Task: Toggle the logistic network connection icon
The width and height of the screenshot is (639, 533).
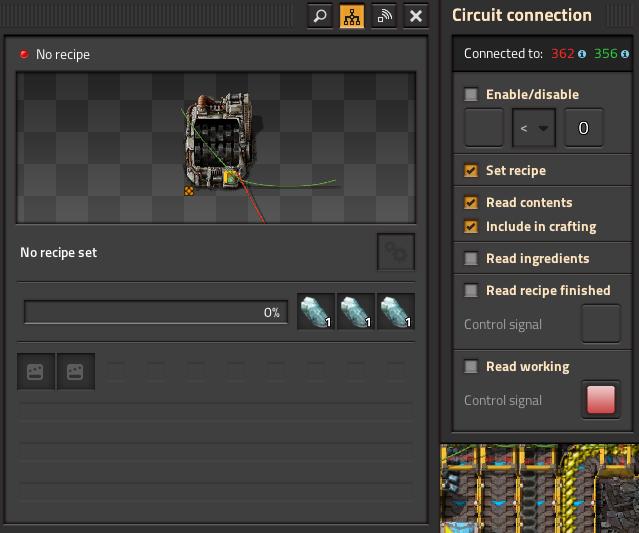Action: [x=384, y=16]
